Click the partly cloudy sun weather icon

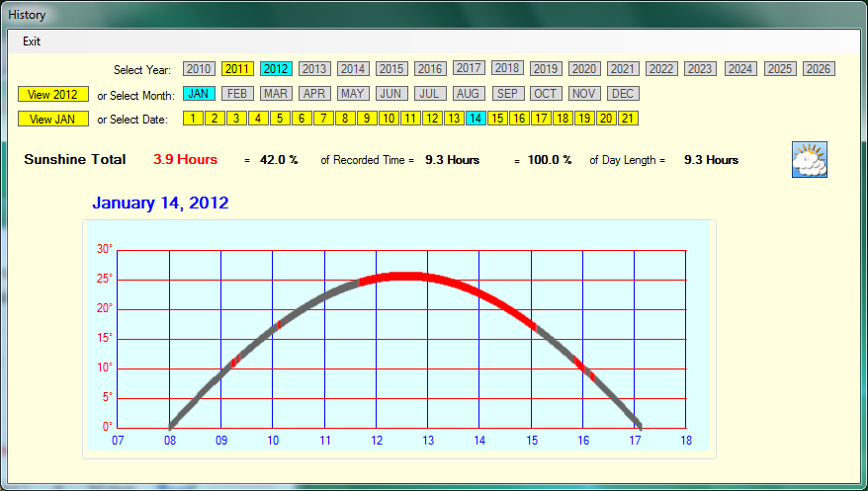tap(810, 160)
